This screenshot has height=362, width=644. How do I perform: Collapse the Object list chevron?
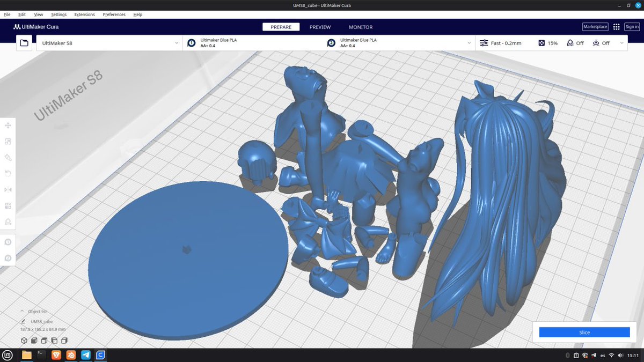(22, 311)
